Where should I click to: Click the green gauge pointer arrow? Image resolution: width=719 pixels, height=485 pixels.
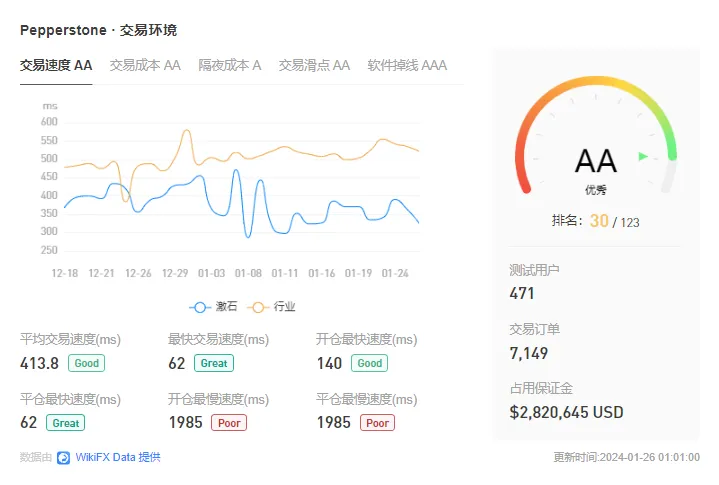643,156
